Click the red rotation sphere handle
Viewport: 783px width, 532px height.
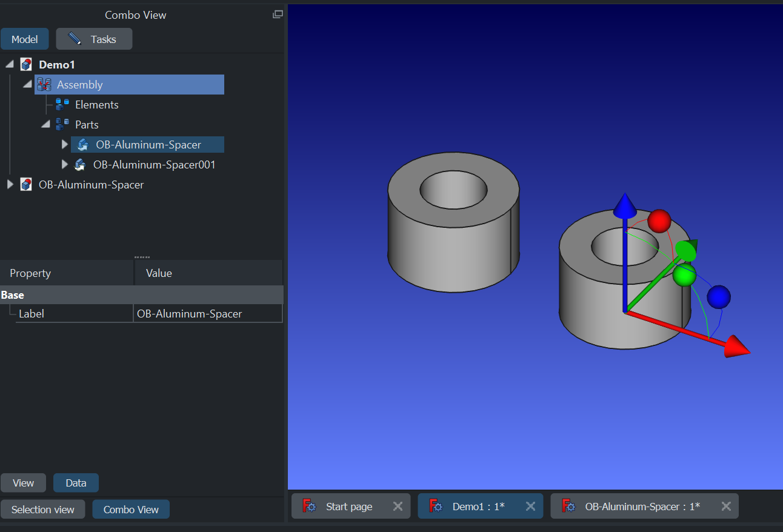(x=659, y=221)
